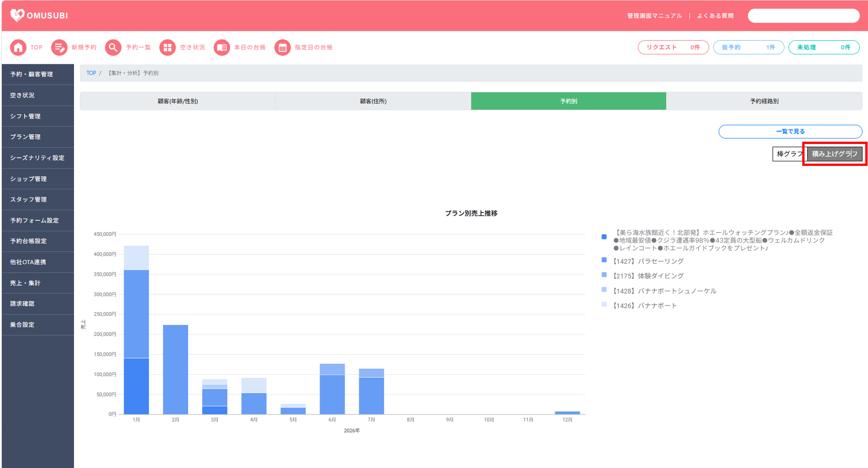Click the 【2175】体験ダイビング legend label
This screenshot has width=868, height=468.
pyautogui.click(x=648, y=276)
